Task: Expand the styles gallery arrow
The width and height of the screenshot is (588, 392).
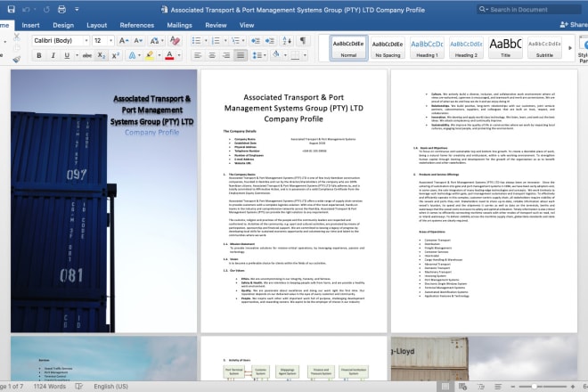Action: point(570,48)
